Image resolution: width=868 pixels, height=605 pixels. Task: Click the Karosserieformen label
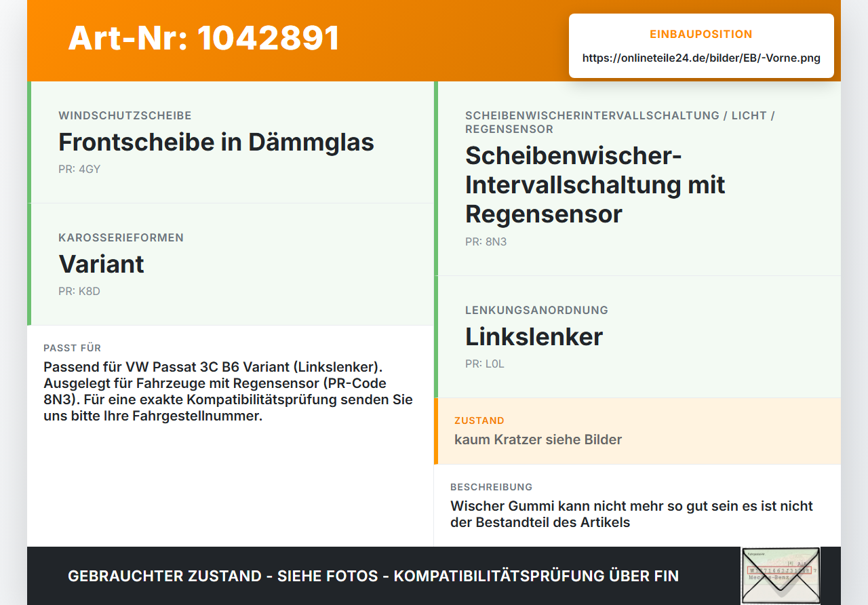121,238
